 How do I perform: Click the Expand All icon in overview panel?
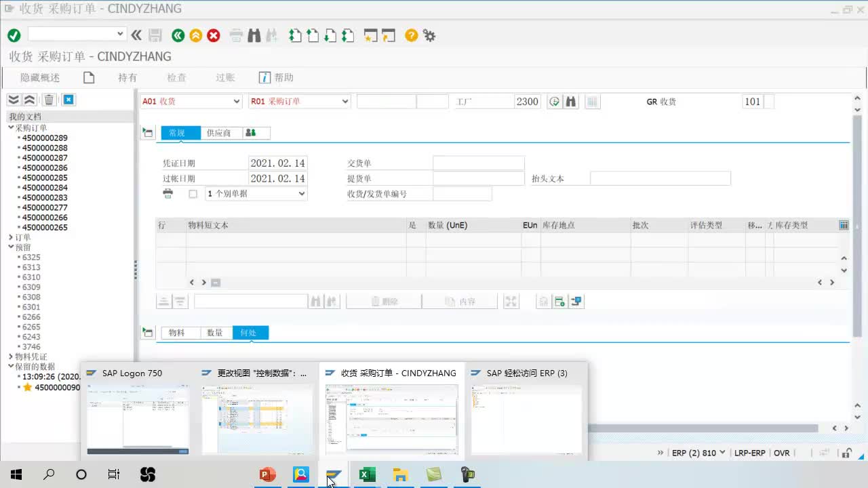pyautogui.click(x=14, y=100)
